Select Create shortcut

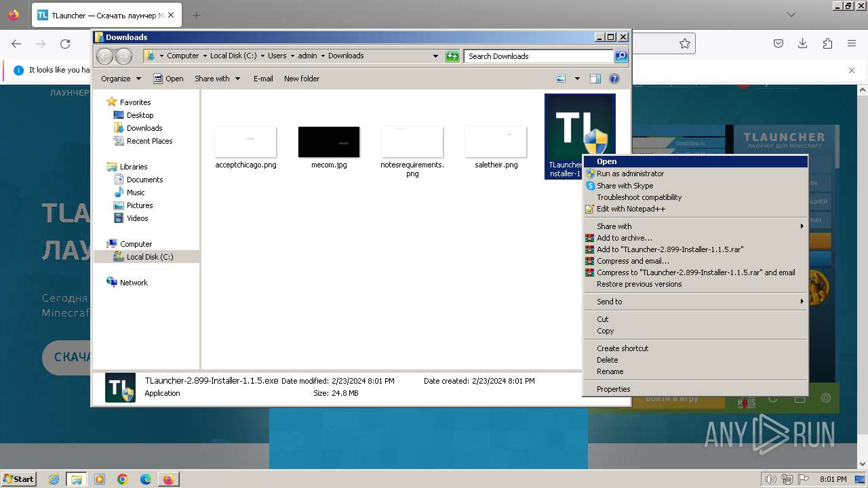coord(695,348)
